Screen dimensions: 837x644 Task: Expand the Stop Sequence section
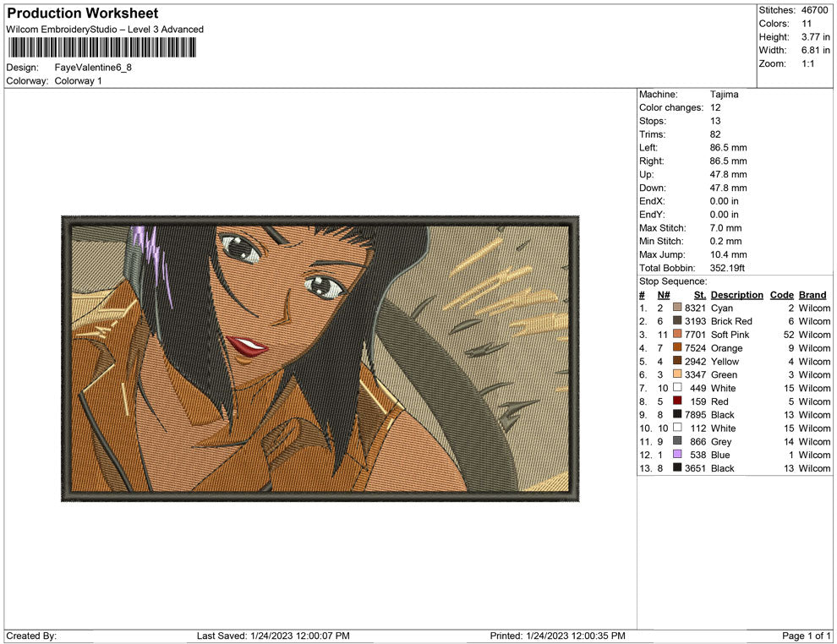coord(672,281)
